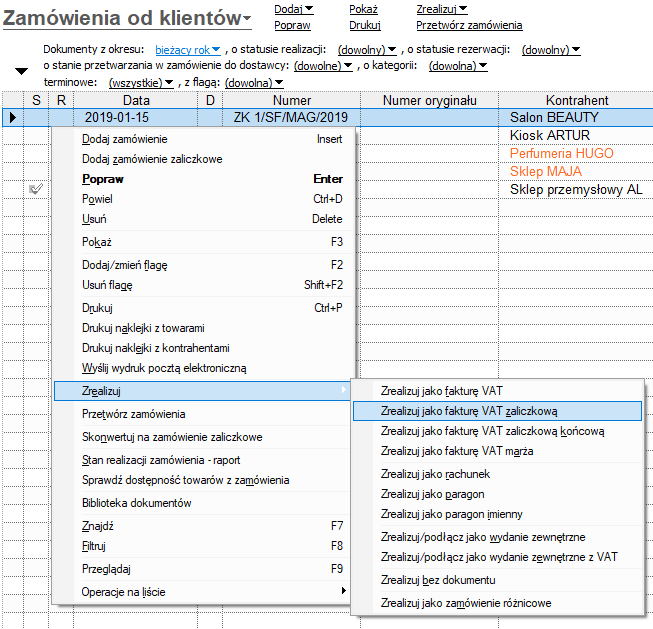Open the kategorii (dowolna) dropdown

click(x=458, y=66)
